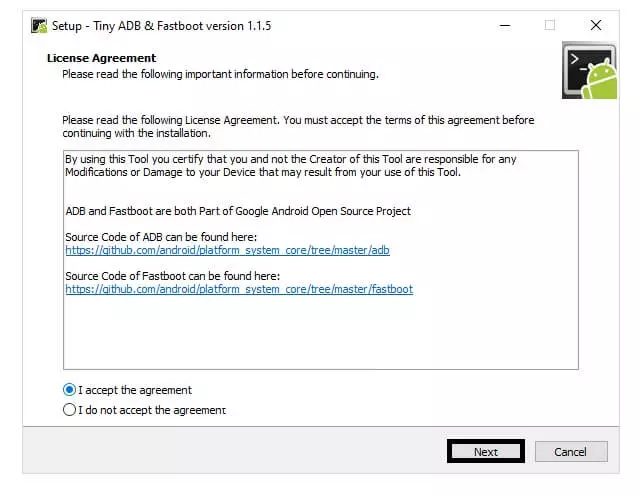
Task: Open the Fastboot source code GitHub link
Action: tap(239, 289)
